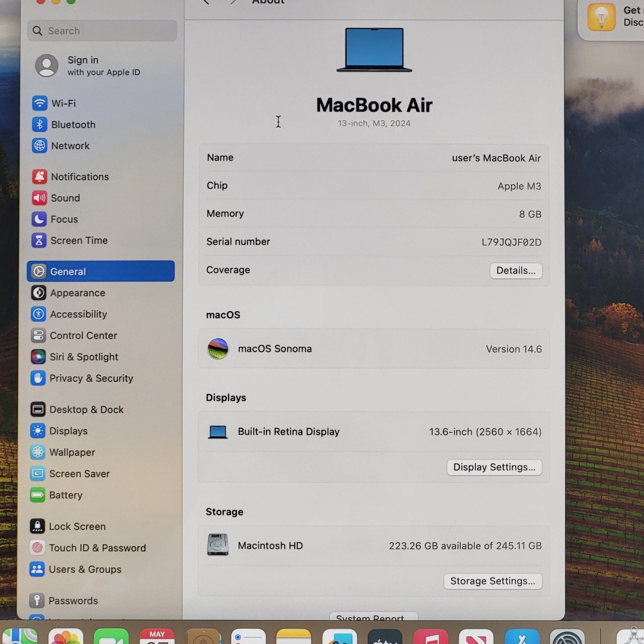The height and width of the screenshot is (644, 644).
Task: Click the MacBook Air laptop image
Action: [x=374, y=50]
